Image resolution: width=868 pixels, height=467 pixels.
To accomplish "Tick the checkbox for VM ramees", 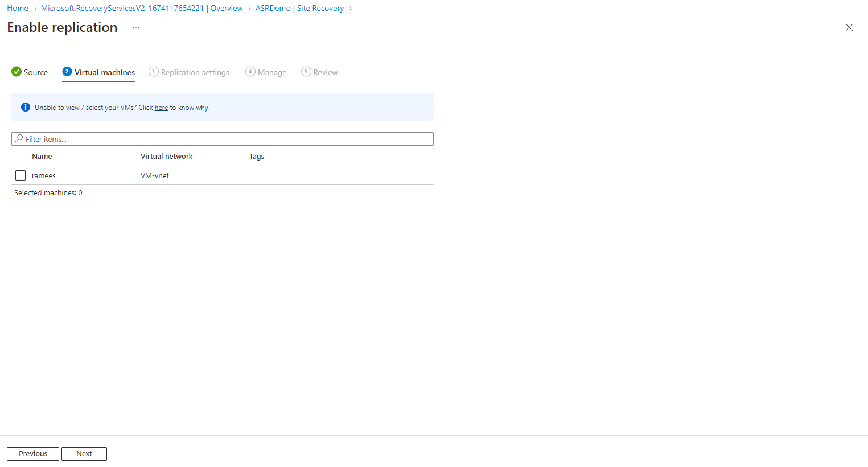I will 20,175.
